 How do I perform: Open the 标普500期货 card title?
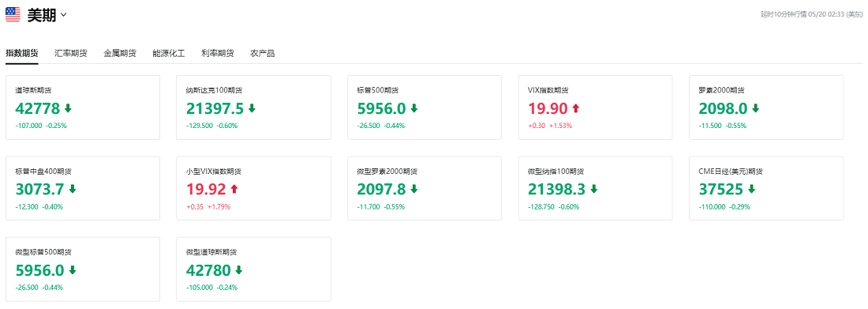tap(378, 90)
